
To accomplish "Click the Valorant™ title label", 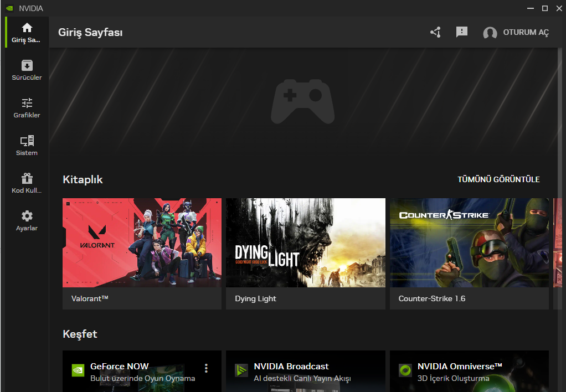I will [90, 298].
